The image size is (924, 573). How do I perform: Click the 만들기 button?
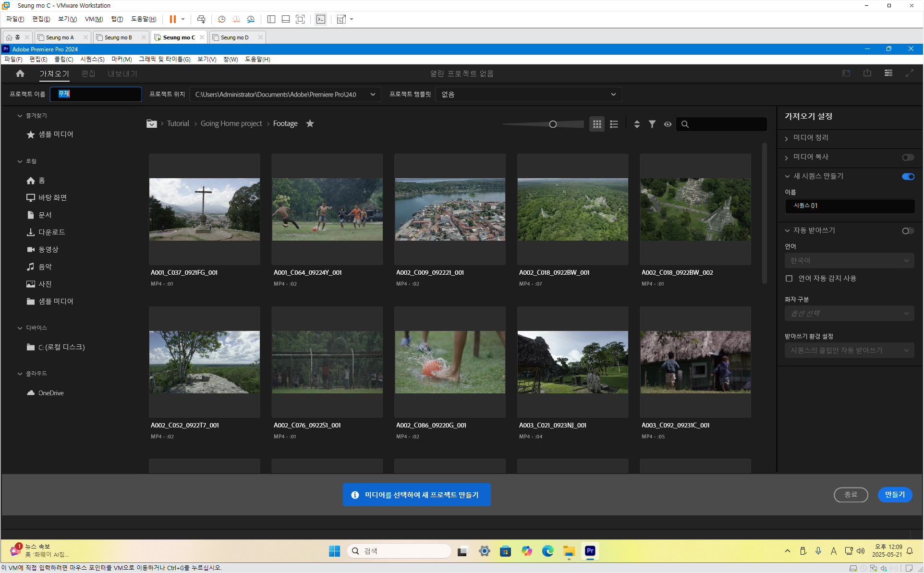point(895,495)
